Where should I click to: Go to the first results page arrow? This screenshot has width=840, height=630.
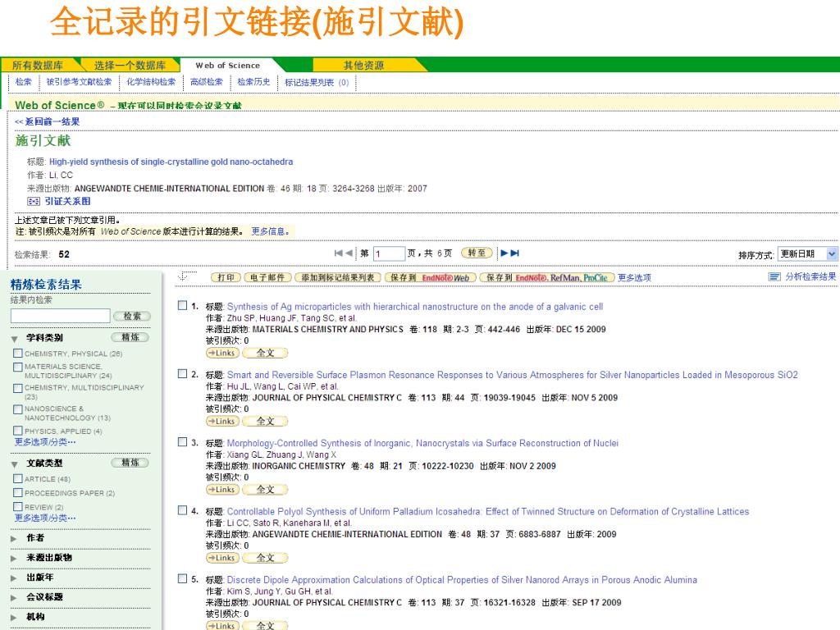point(338,253)
